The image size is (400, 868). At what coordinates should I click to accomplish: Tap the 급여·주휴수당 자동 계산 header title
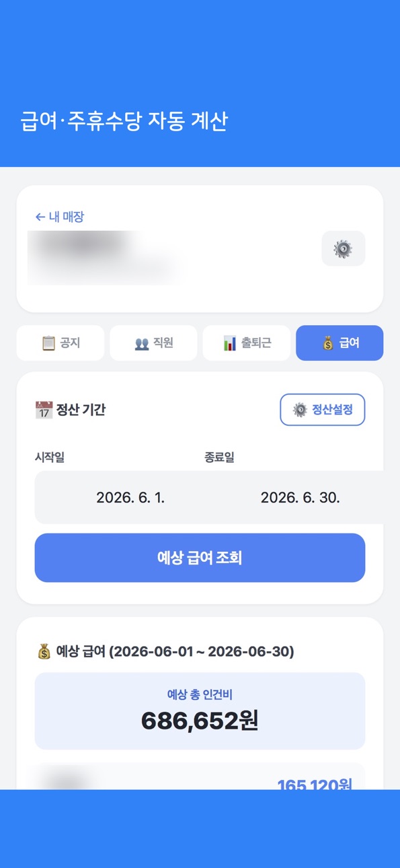click(124, 121)
